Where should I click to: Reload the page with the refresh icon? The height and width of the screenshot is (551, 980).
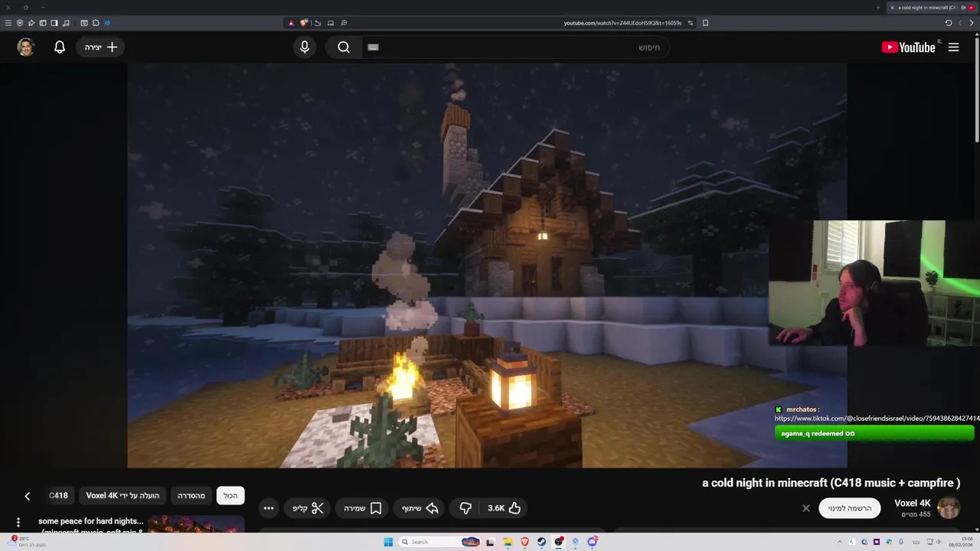coord(949,23)
